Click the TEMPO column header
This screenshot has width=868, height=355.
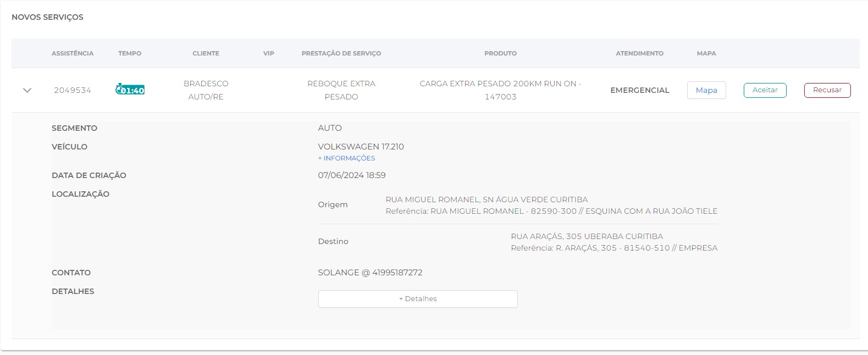[130, 53]
